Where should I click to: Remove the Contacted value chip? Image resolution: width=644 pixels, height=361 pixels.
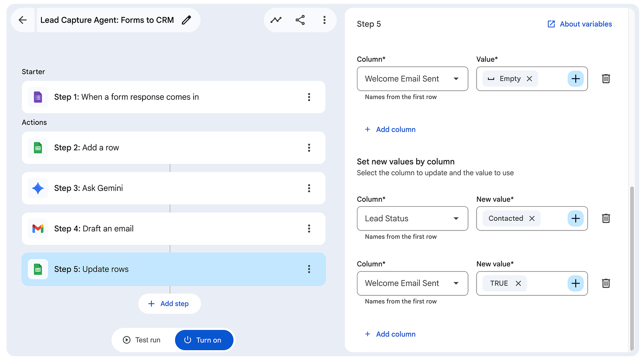click(532, 218)
